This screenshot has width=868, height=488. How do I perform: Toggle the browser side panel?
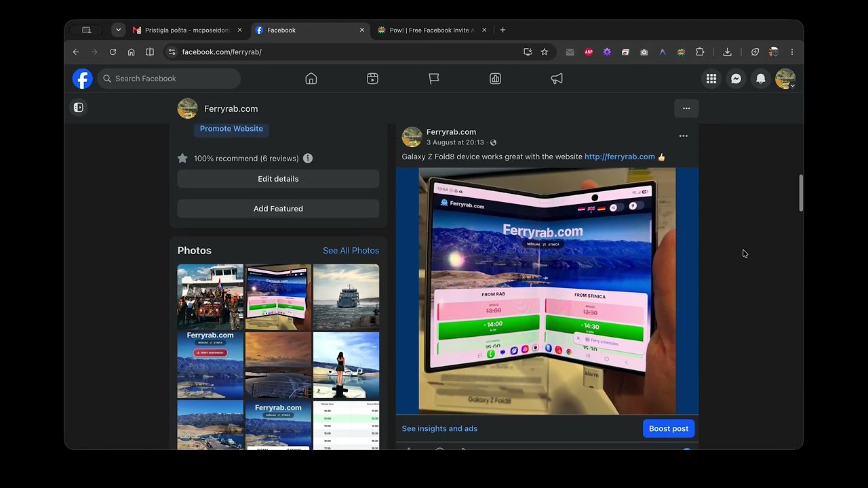pos(150,52)
